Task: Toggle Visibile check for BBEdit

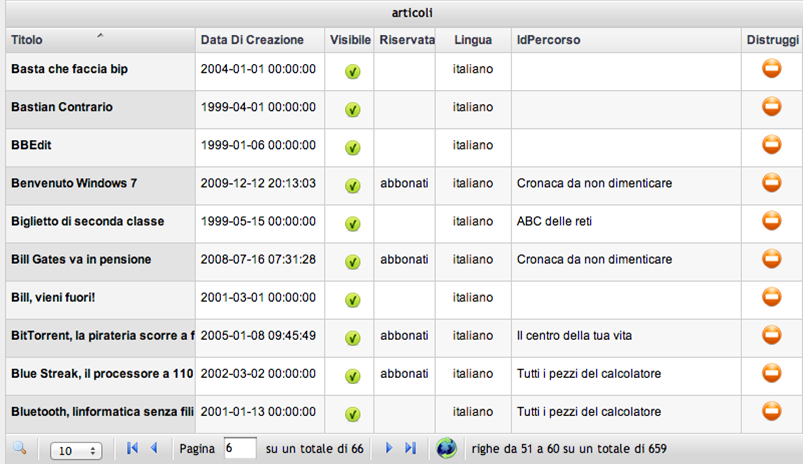Action: tap(352, 147)
